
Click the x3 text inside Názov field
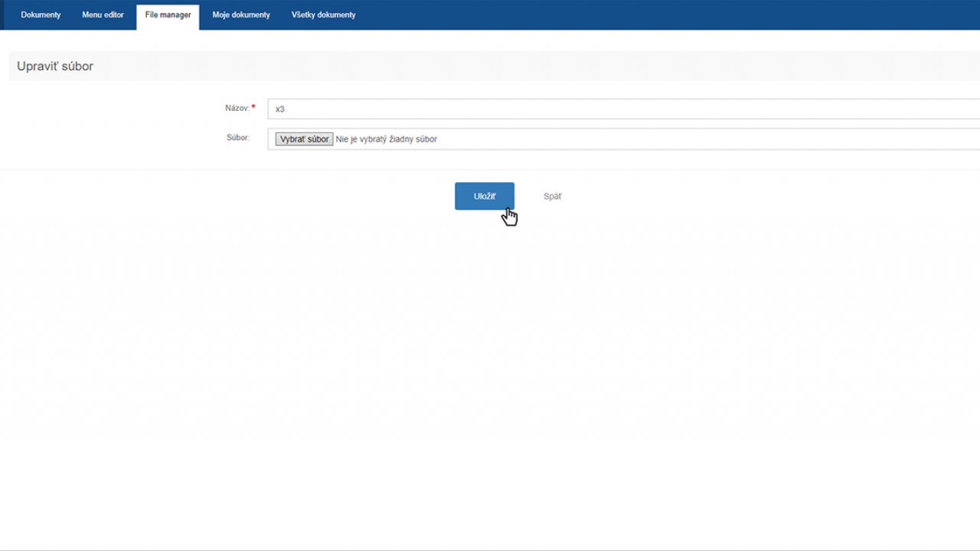[x=279, y=109]
